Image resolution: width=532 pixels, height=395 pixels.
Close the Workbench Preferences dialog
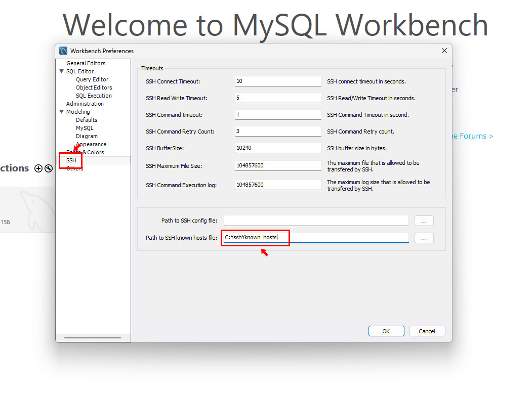click(444, 51)
